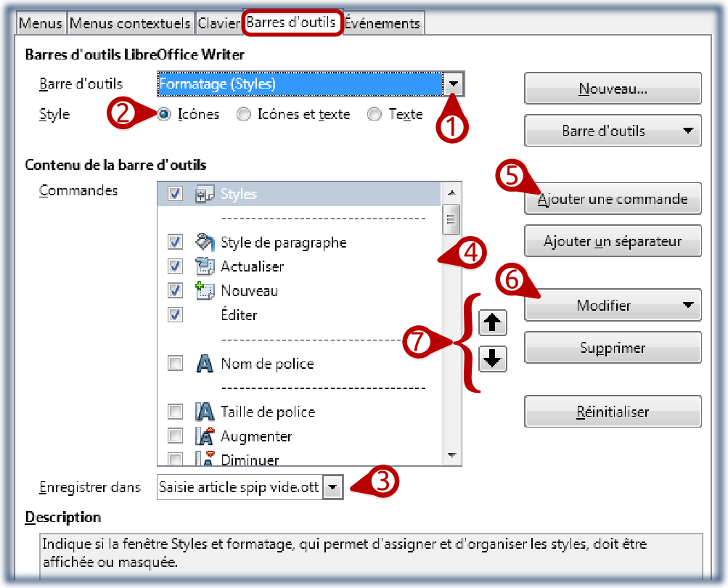Viewport: 728px width, 588px height.
Task: Expand the Enregistrer dans dropdown
Action: click(332, 488)
